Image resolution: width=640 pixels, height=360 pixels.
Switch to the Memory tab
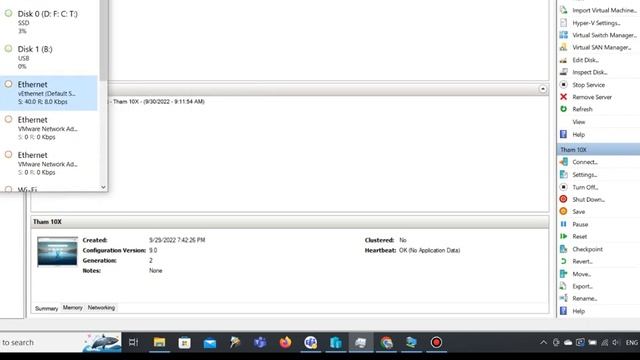point(73,308)
